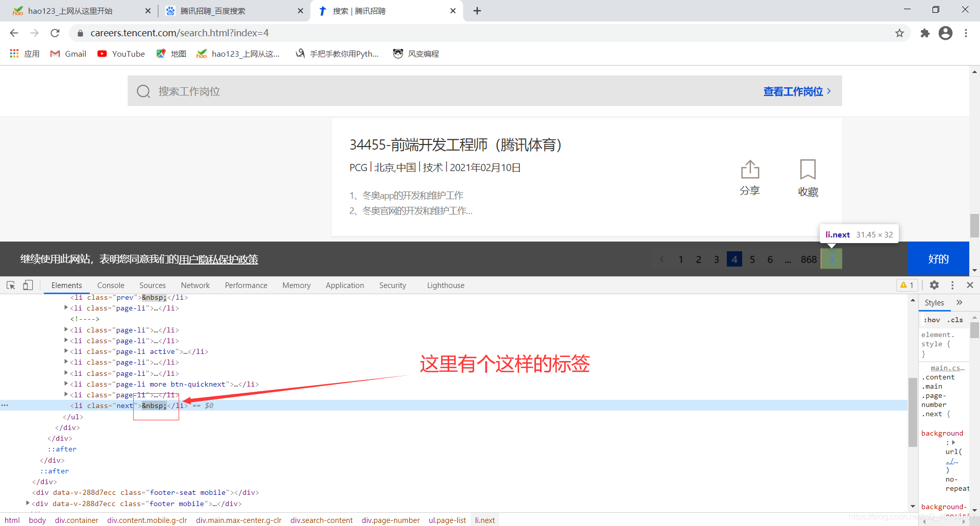Click ul.page-list in the breadcrumb
The width and height of the screenshot is (980, 526).
click(x=447, y=520)
